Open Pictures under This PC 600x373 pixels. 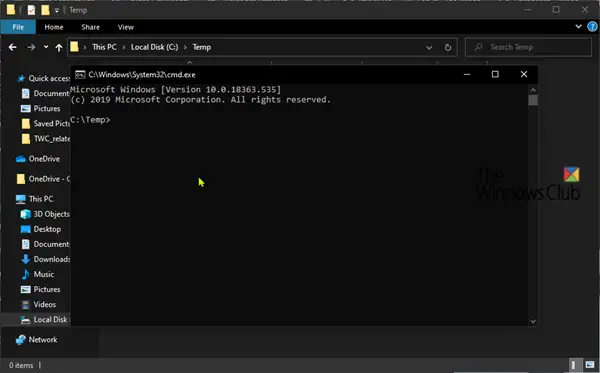pos(41,289)
